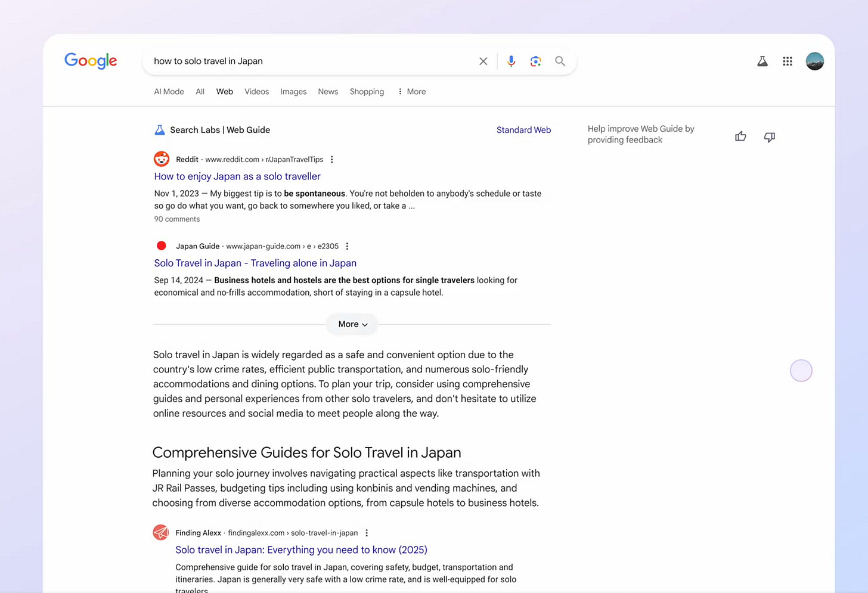Expand the More search filters menu
This screenshot has height=593, width=868.
click(x=412, y=92)
